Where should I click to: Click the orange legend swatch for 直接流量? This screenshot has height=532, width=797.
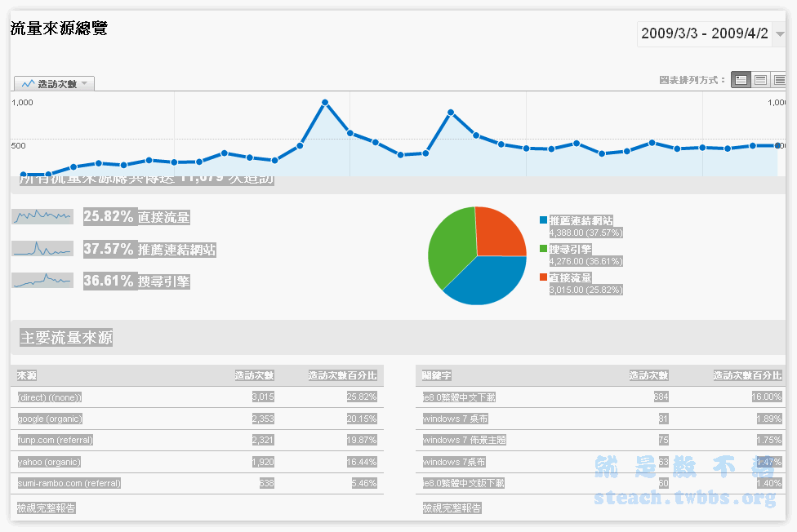[x=543, y=277]
